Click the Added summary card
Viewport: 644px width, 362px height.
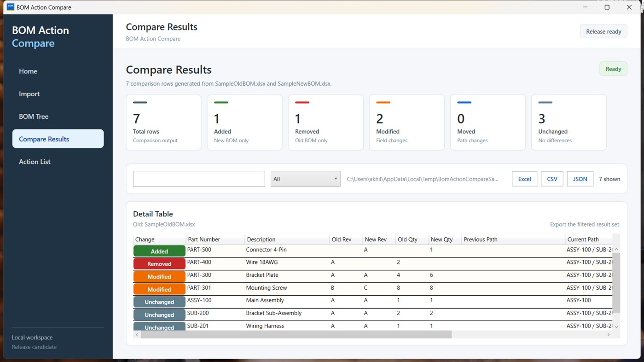(x=244, y=123)
